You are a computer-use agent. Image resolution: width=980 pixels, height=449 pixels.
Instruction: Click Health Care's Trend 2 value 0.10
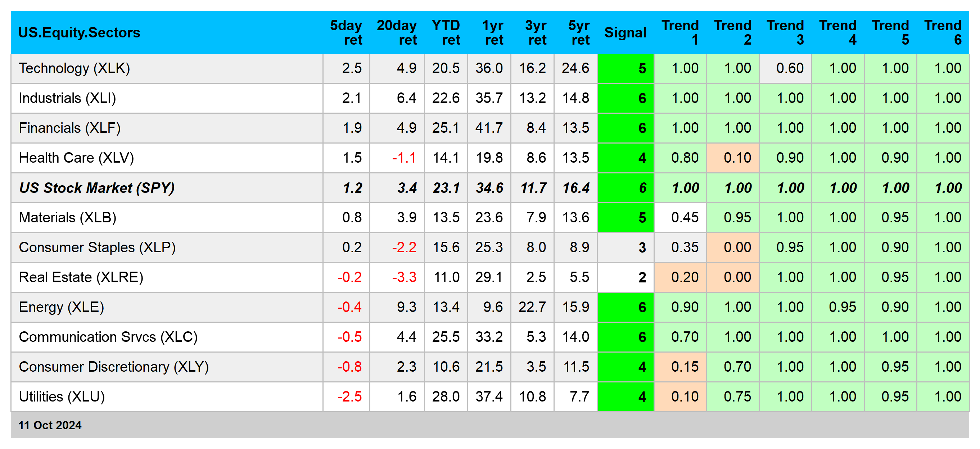pyautogui.click(x=733, y=158)
